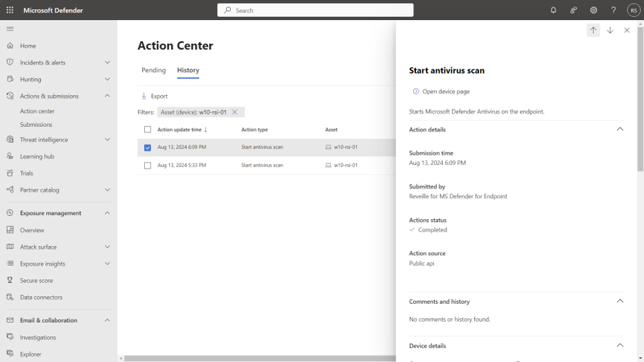The width and height of the screenshot is (644, 362).
Task: Open the RS account avatar
Action: pos(634,10)
